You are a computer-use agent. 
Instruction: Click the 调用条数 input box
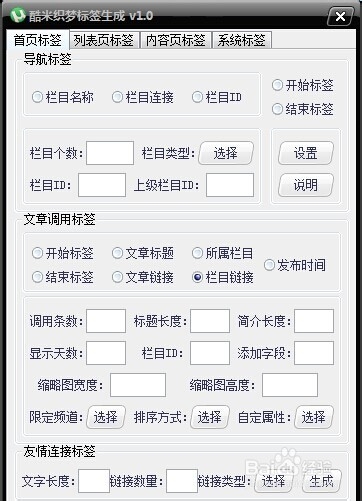tap(106, 321)
